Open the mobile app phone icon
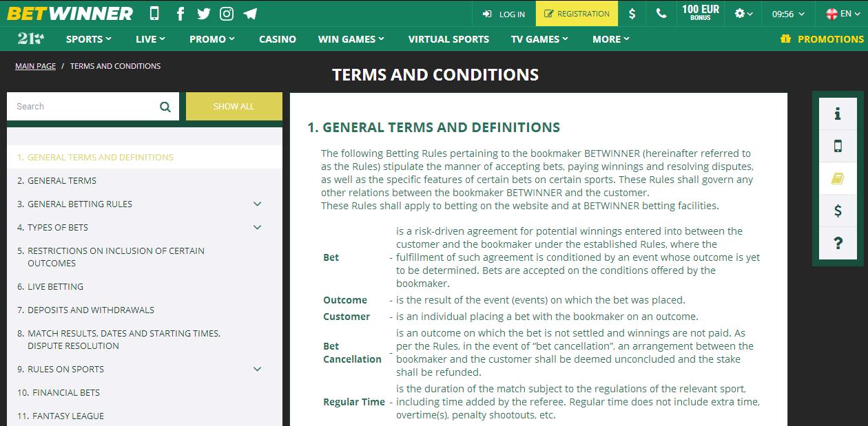The width and height of the screenshot is (868, 426). tap(154, 13)
